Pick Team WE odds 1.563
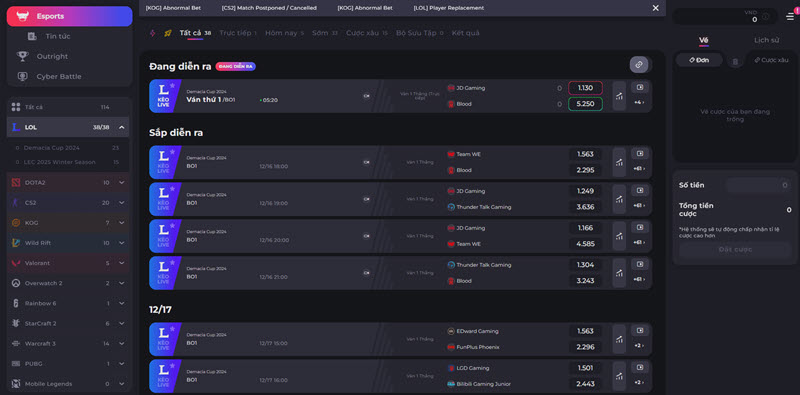Image resolution: width=800 pixels, height=395 pixels. 585,154
